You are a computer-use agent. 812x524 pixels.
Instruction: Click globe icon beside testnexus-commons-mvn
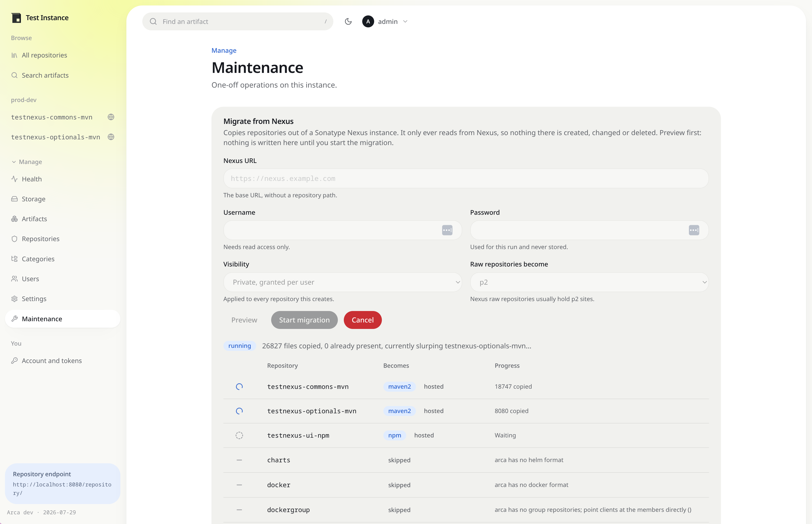[111, 117]
